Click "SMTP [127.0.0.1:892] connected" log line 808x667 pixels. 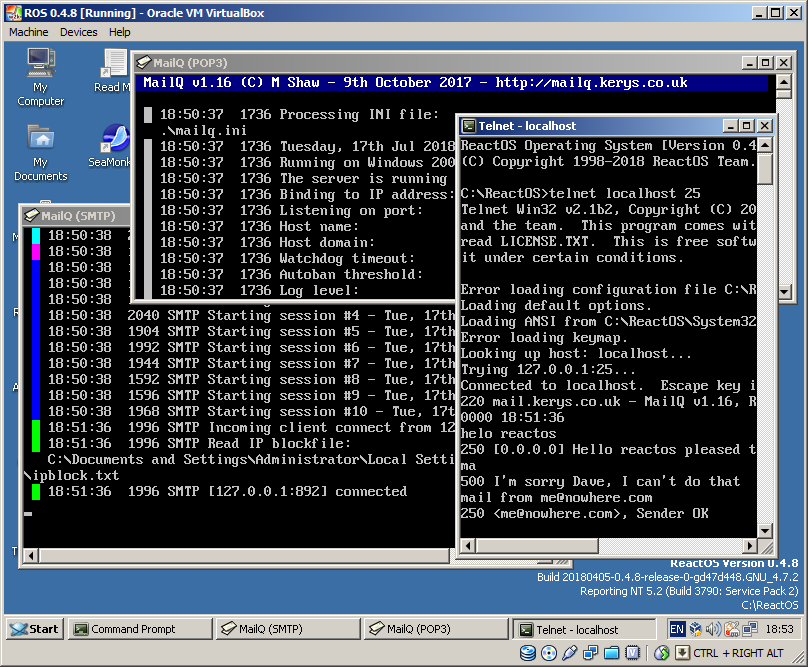click(227, 491)
